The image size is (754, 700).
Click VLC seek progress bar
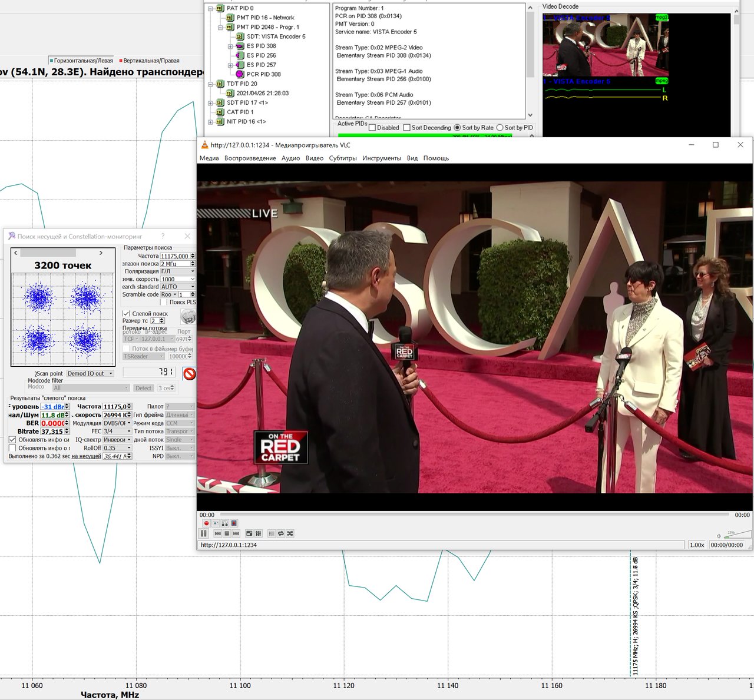pos(474,515)
